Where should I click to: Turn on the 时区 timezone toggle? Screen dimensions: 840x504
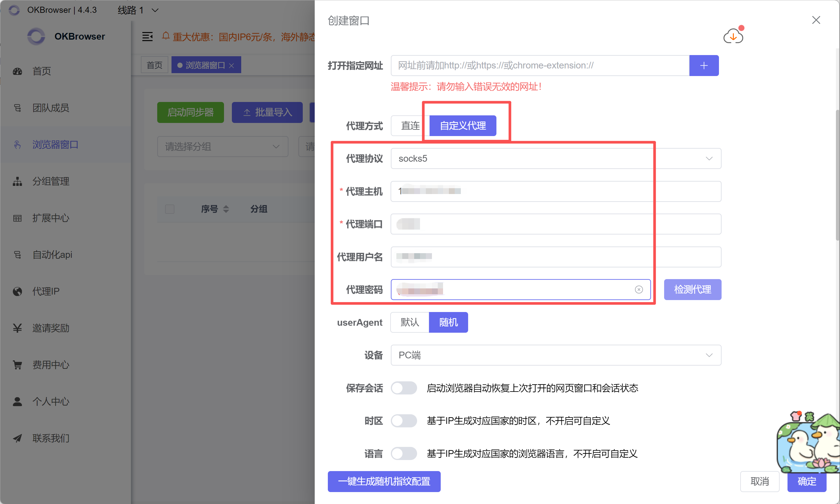[x=404, y=421]
